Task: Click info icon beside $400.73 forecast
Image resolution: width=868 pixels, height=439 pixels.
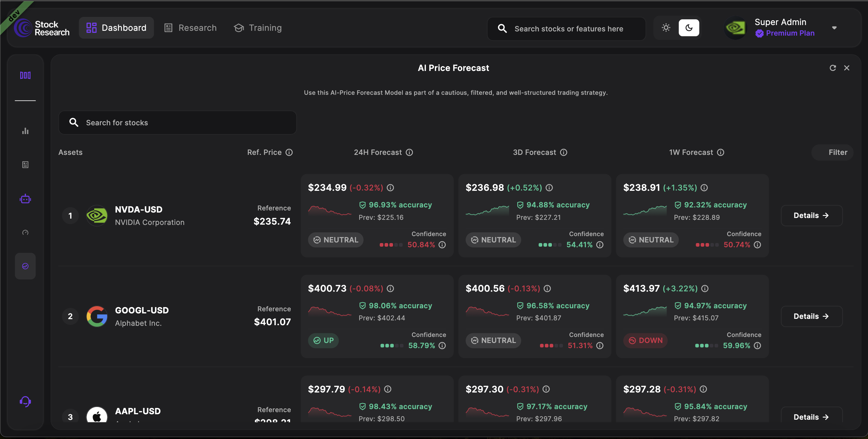Action: [x=390, y=289]
